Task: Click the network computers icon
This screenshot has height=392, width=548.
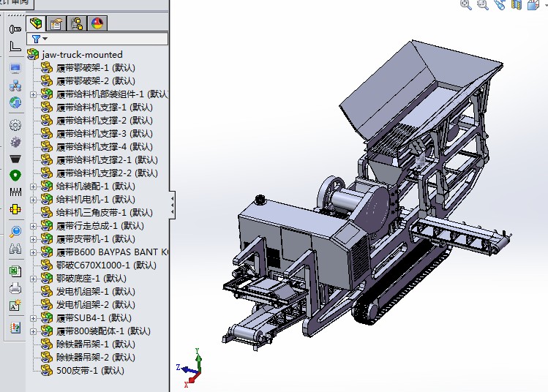Action: [x=15, y=86]
